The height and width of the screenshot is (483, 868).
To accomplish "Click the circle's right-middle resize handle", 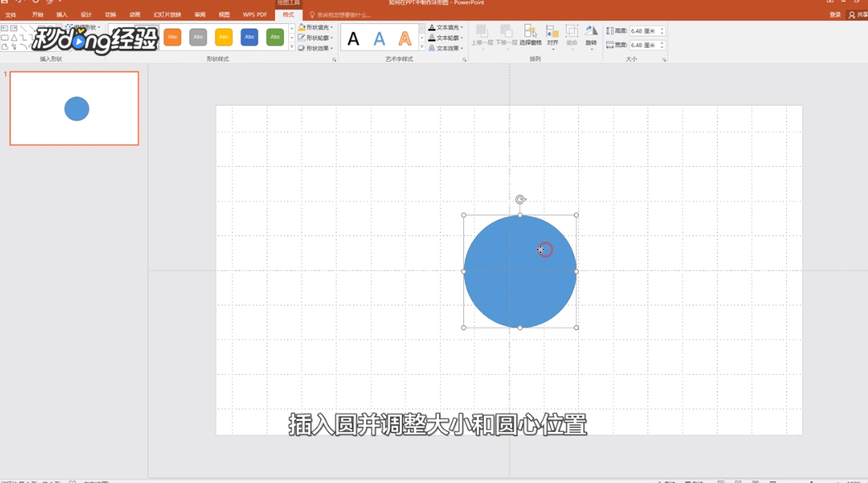I will (576, 271).
